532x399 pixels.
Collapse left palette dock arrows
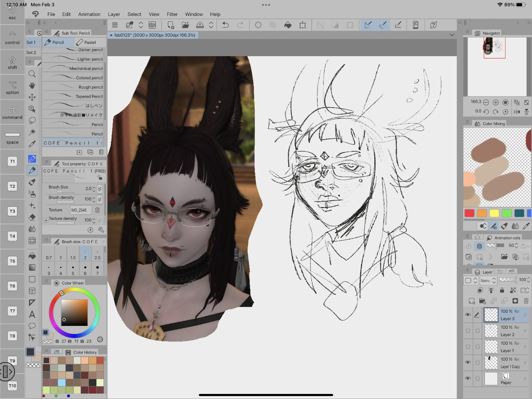point(28,23)
